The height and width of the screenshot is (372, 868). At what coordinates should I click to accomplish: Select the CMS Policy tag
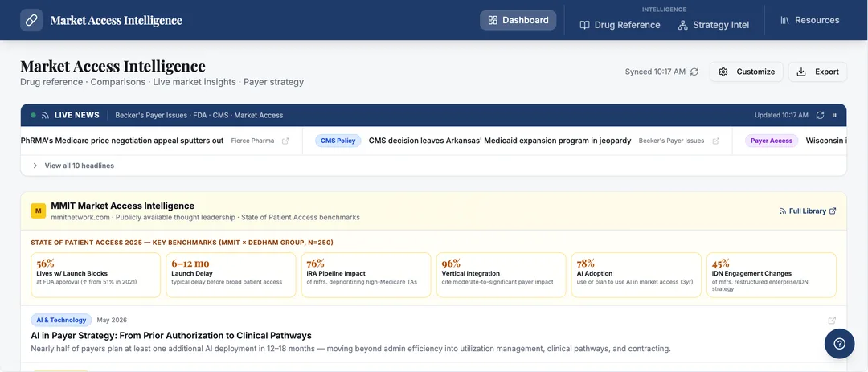pyautogui.click(x=338, y=141)
